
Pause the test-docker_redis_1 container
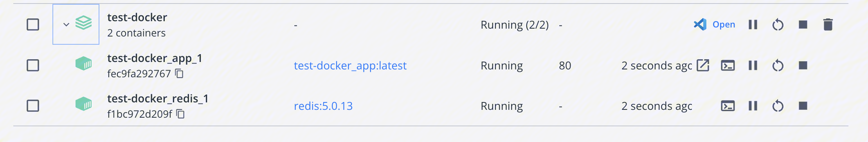[753, 106]
